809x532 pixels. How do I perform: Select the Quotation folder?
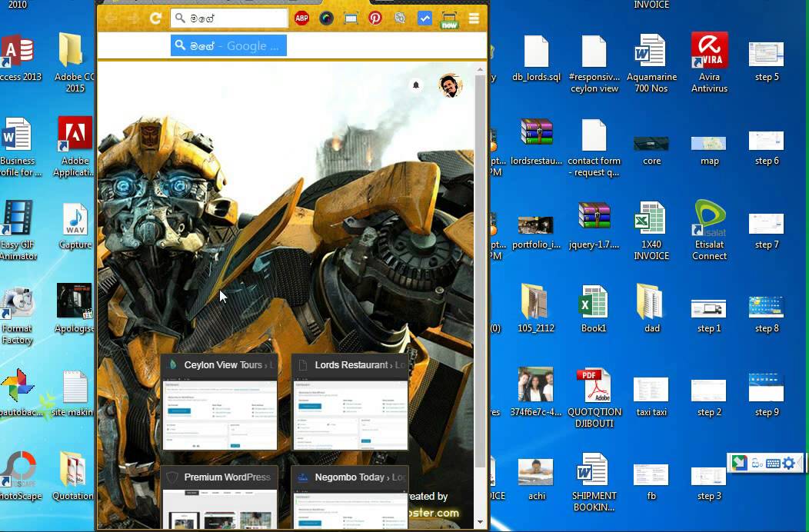click(72, 477)
